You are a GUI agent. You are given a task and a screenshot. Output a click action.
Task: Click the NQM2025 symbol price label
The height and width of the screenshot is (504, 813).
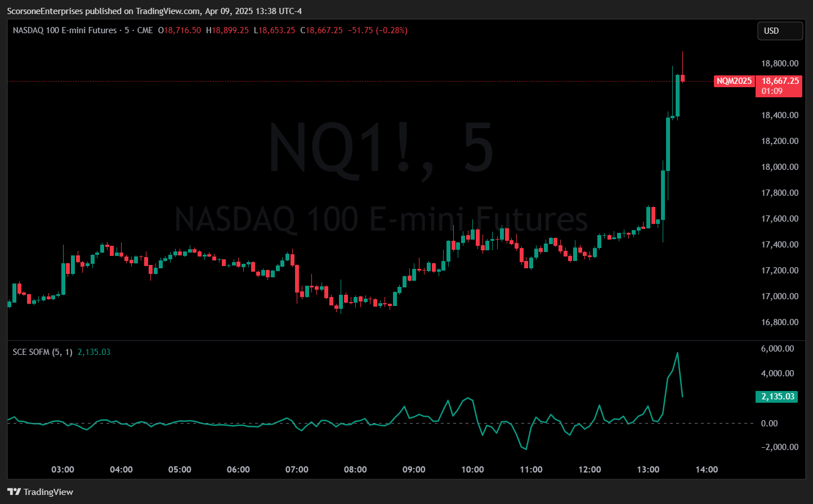(x=734, y=81)
